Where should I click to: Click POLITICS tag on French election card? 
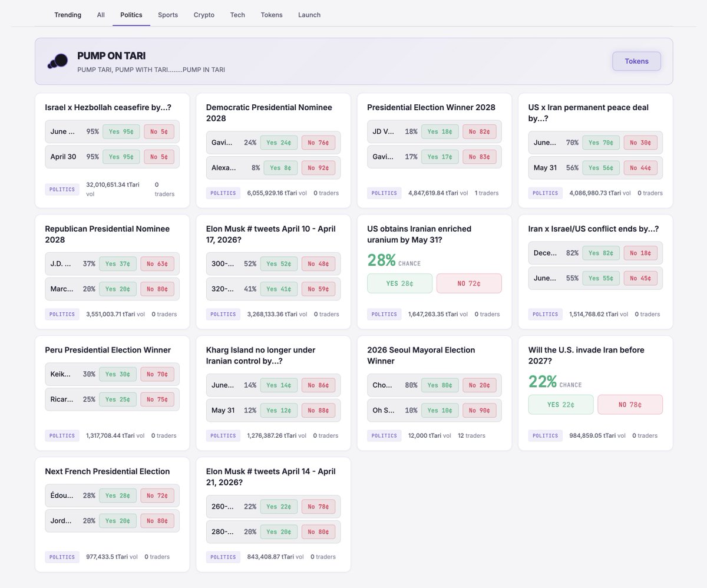coord(62,557)
